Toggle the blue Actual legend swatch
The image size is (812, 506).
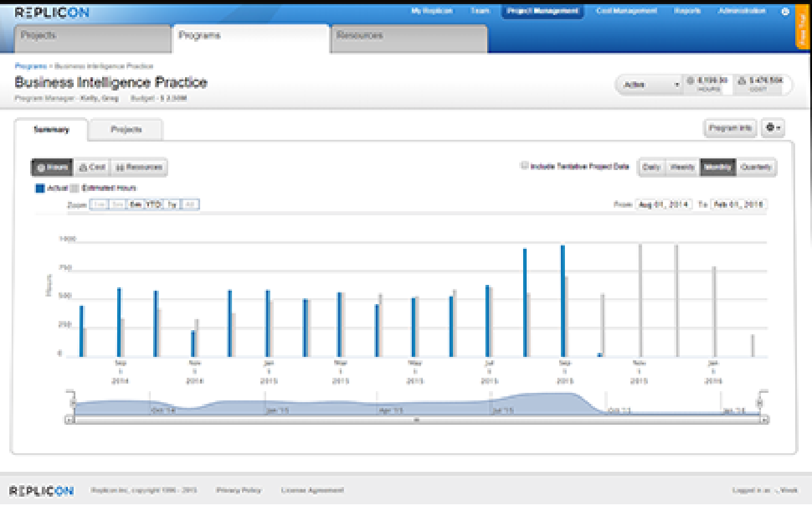point(39,188)
